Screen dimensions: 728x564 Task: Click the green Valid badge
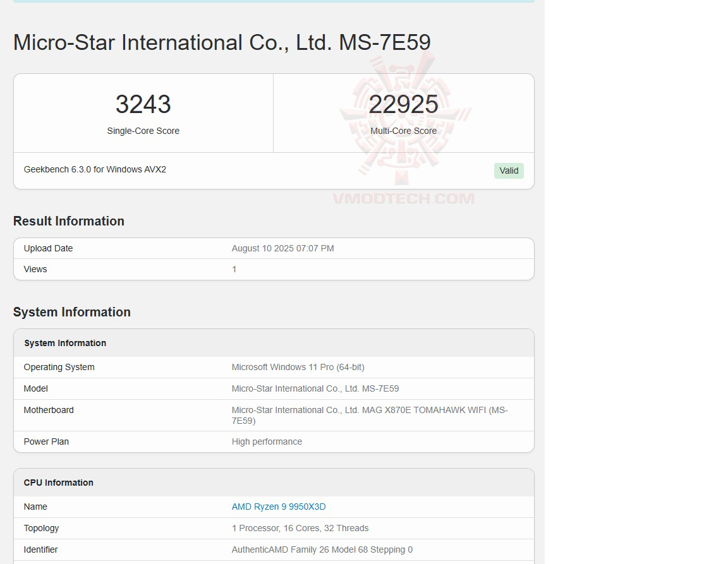[509, 171]
